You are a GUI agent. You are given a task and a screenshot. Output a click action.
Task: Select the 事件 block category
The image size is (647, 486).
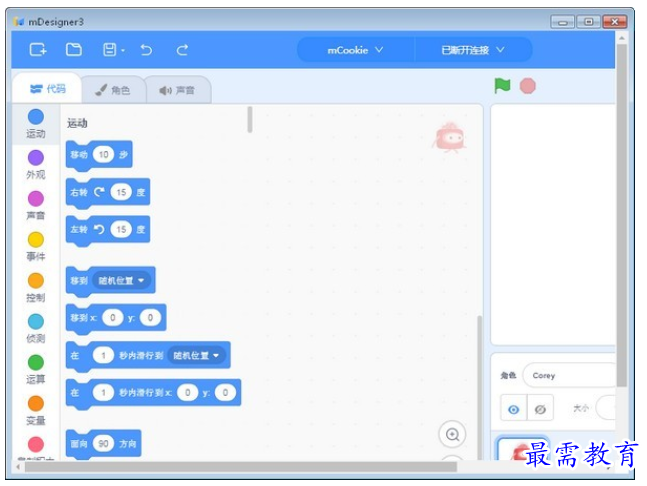click(36, 246)
